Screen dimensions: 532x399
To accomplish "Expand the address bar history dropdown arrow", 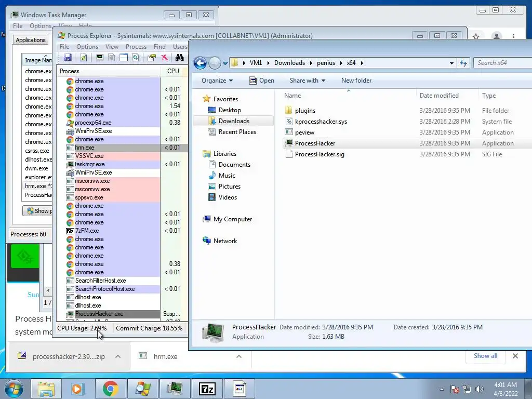I will tap(451, 63).
